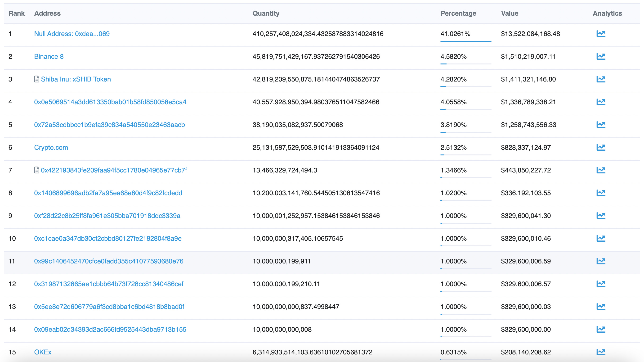The width and height of the screenshot is (644, 362).
Task: Select value $443,850,227.72
Action: click(526, 170)
